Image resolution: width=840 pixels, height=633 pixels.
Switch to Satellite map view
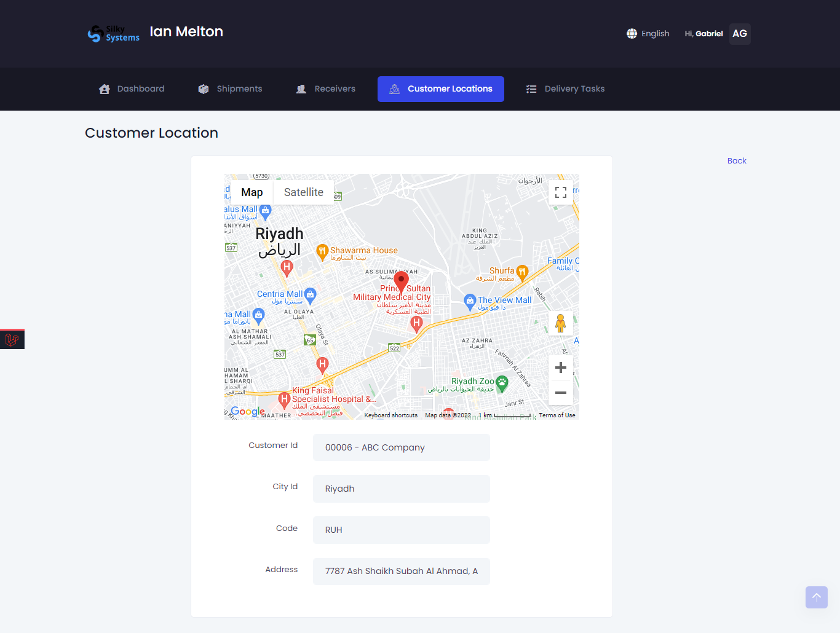pos(303,192)
